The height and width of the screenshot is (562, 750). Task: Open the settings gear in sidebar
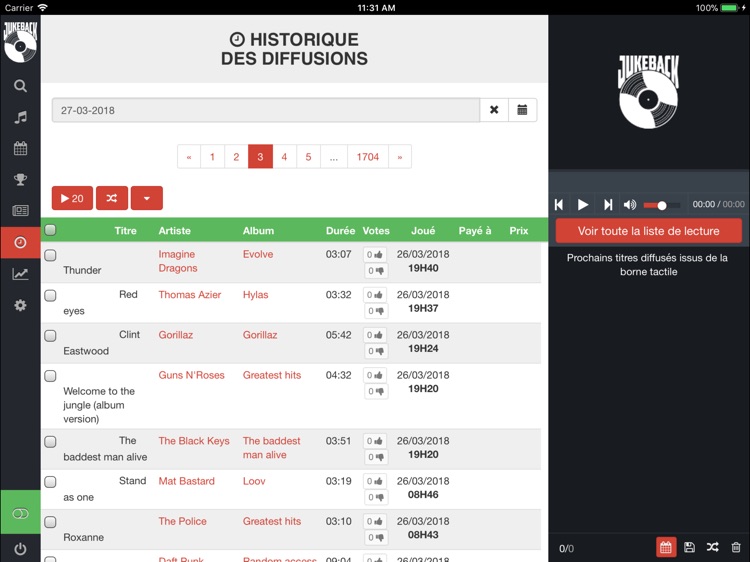(x=20, y=305)
